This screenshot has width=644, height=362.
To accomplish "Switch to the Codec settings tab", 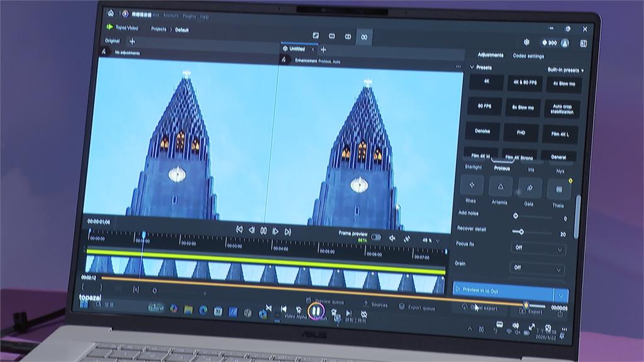I will (x=528, y=56).
